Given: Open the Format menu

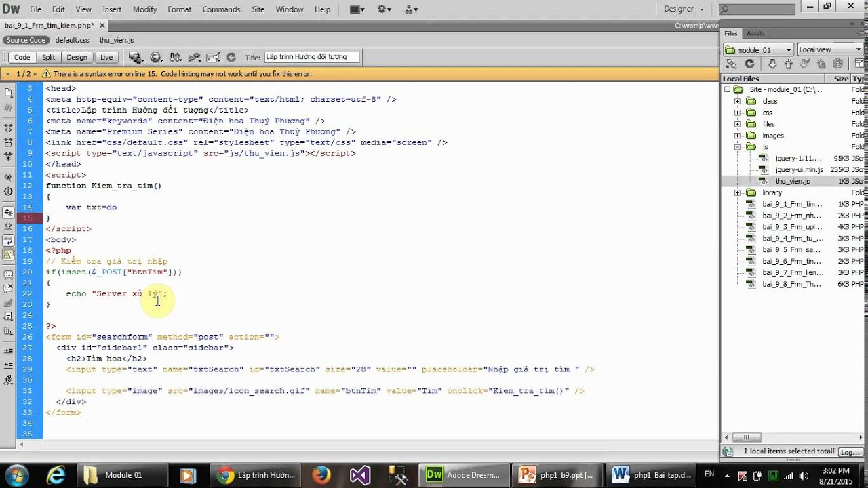Looking at the screenshot, I should (180, 9).
